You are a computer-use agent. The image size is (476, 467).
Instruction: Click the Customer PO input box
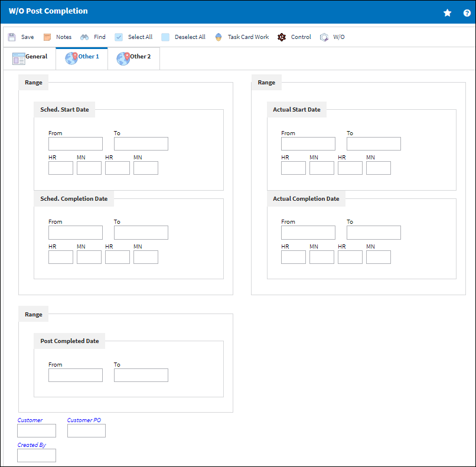[x=86, y=430]
